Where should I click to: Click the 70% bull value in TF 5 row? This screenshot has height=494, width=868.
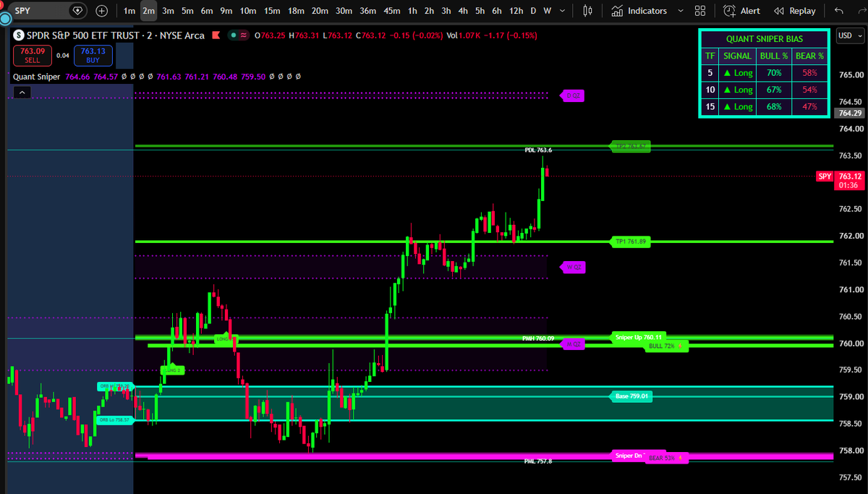tap(774, 73)
